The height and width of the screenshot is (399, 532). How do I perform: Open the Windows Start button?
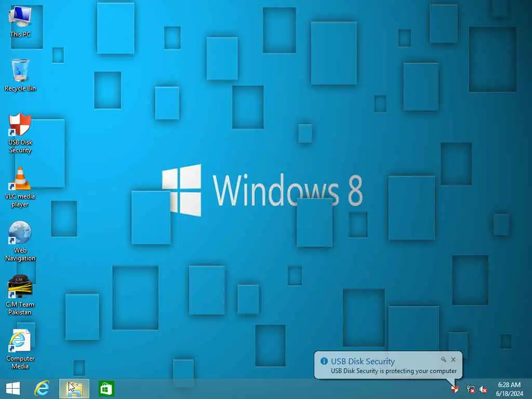click(13, 389)
